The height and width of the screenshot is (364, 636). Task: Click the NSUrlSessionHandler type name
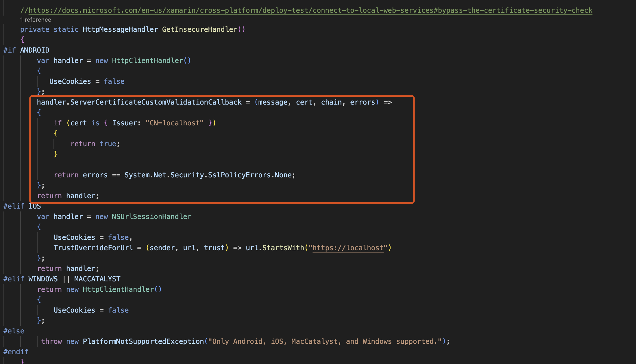click(151, 217)
